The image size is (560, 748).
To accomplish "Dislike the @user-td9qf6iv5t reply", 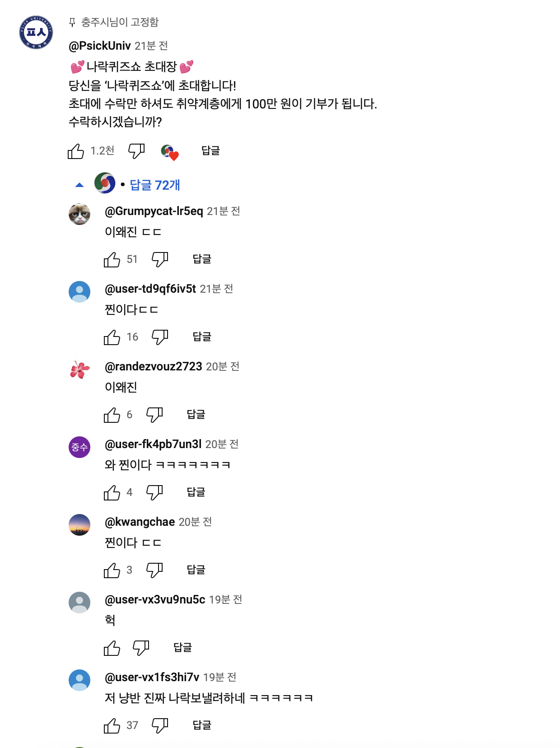I will tap(160, 337).
